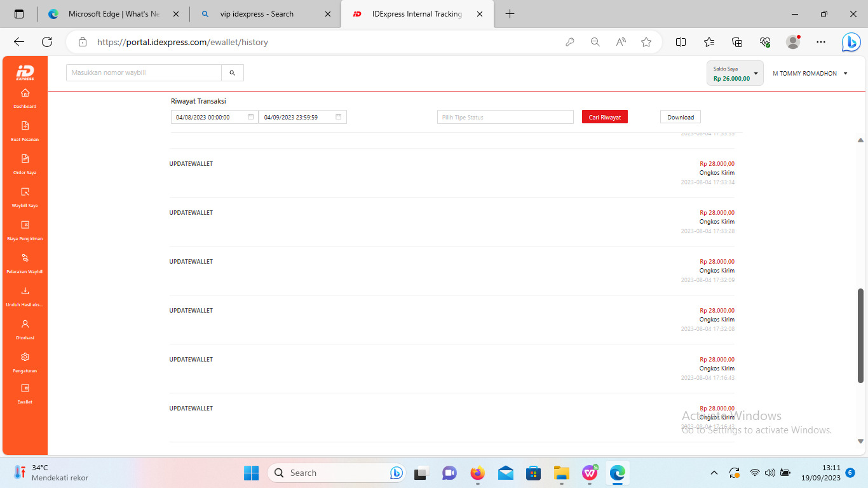
Task: Open the Dashboard home icon in sidebar
Action: coord(25,93)
